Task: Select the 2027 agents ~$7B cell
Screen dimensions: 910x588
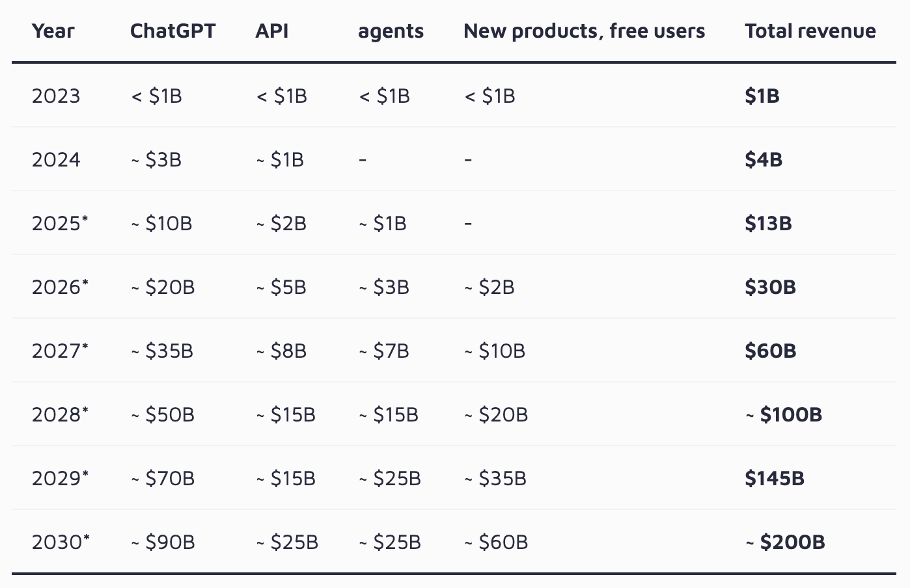Action: point(384,351)
